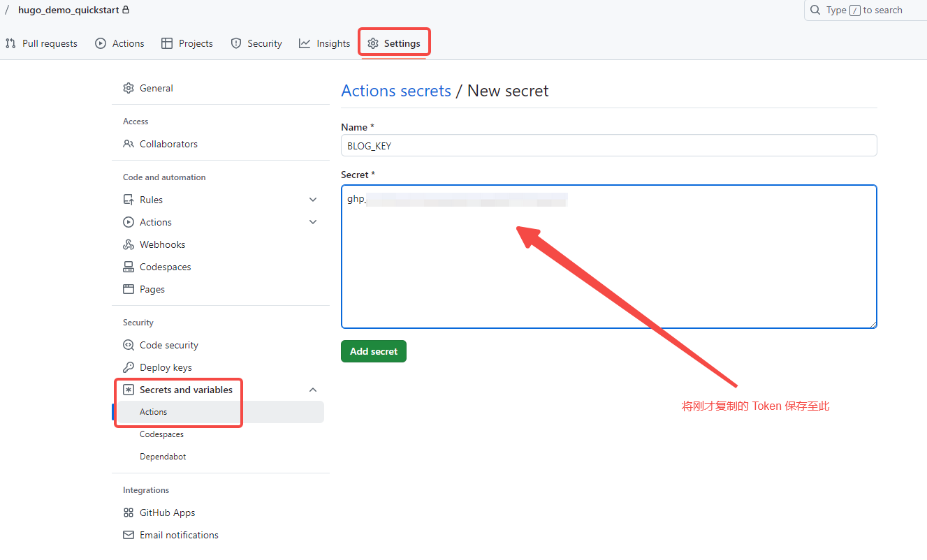Click the Collaborators people icon
The height and width of the screenshot is (560, 927).
(x=129, y=144)
